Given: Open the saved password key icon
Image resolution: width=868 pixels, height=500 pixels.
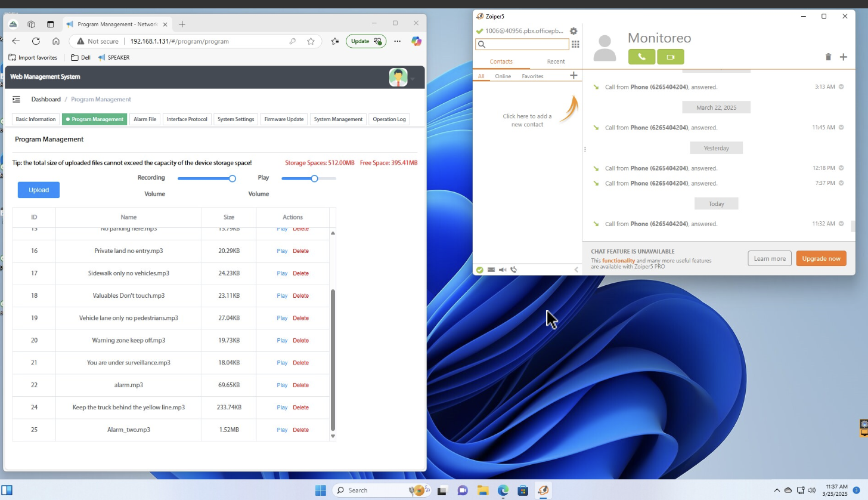Looking at the screenshot, I should coord(292,41).
